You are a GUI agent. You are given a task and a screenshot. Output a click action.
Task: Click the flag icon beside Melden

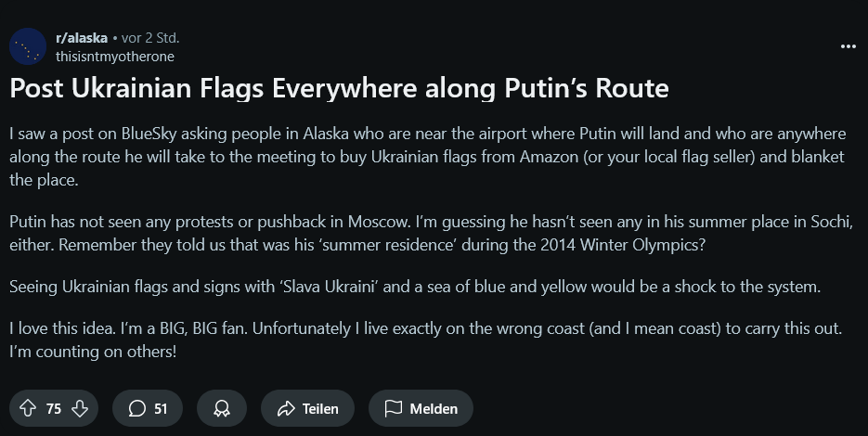pos(393,408)
